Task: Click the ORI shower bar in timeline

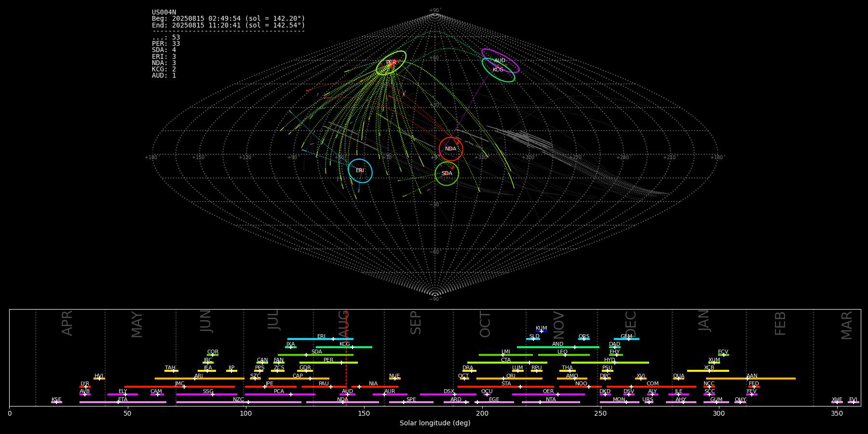Action: pyautogui.click(x=509, y=379)
